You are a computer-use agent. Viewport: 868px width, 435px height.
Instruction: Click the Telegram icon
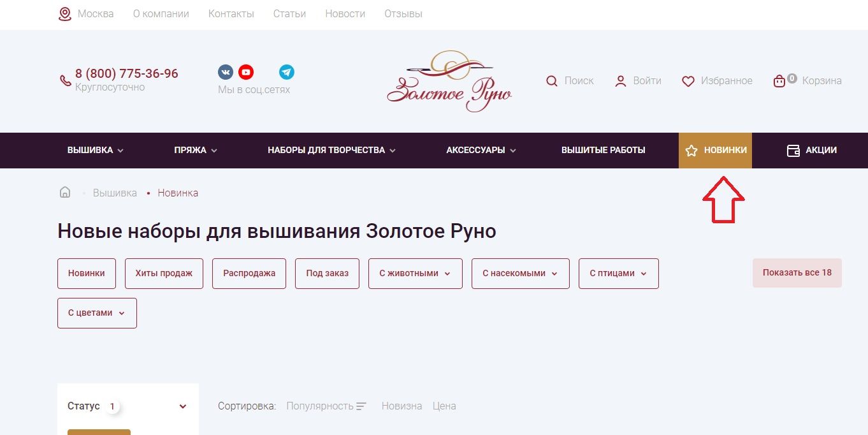pos(287,72)
